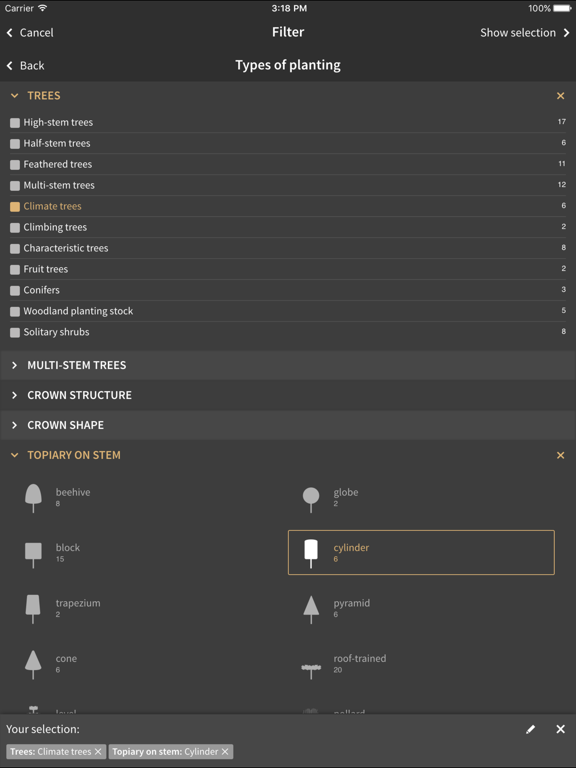The height and width of the screenshot is (768, 576).
Task: Tap the 3:18 PM clock
Action: (x=289, y=8)
